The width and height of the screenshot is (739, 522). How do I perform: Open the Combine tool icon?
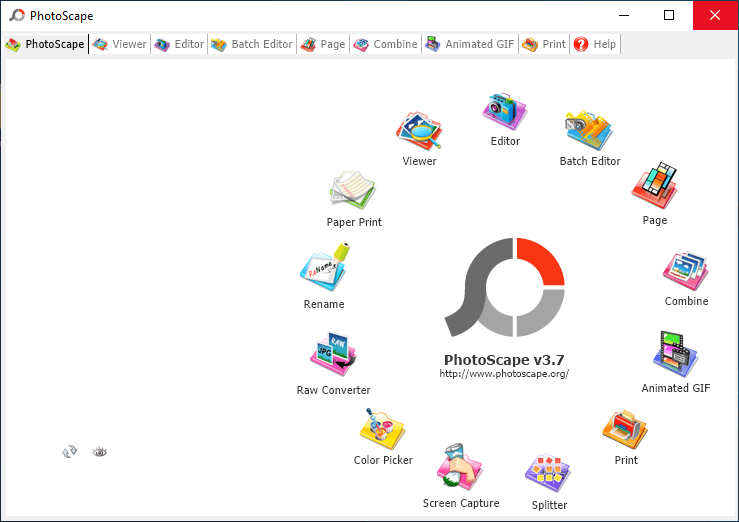[686, 270]
